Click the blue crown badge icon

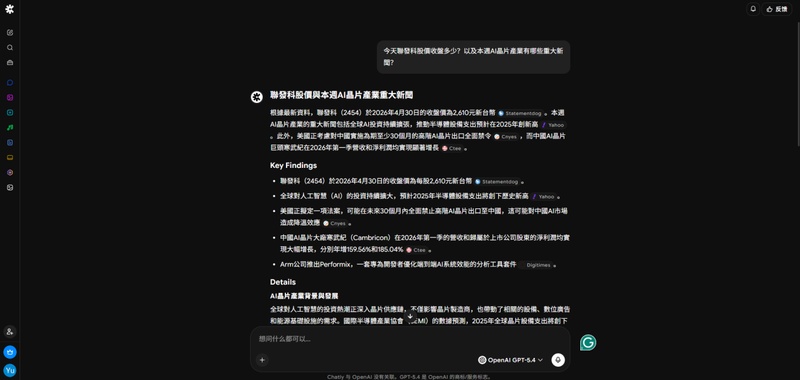10,352
